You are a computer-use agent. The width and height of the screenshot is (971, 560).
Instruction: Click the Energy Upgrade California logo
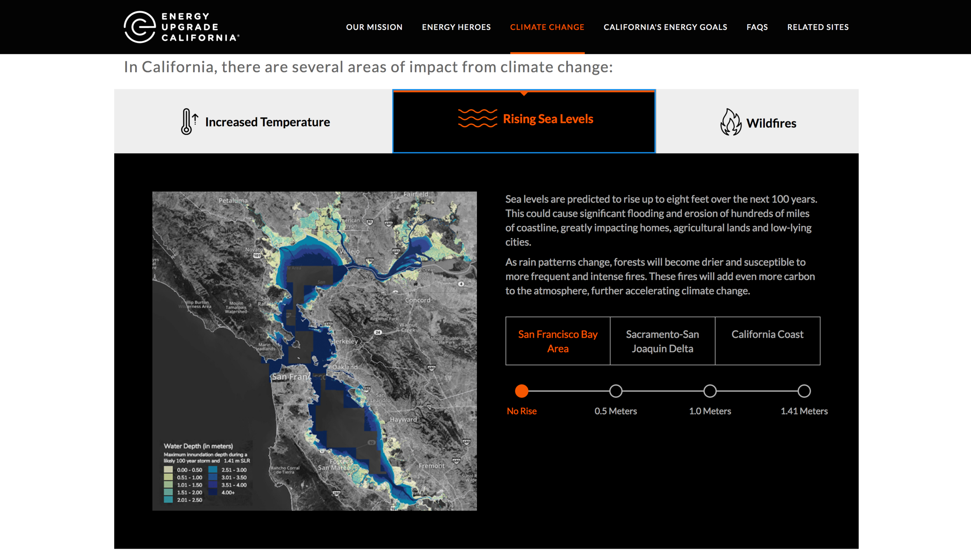181,27
